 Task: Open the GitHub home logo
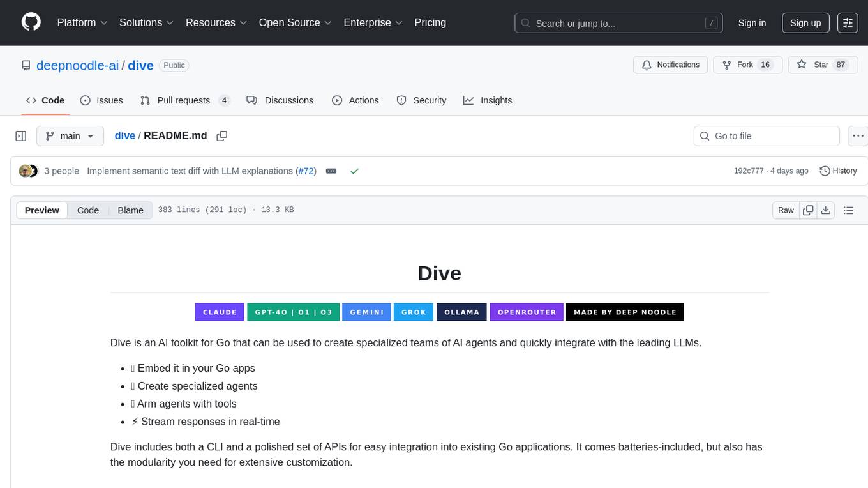pyautogui.click(x=31, y=22)
